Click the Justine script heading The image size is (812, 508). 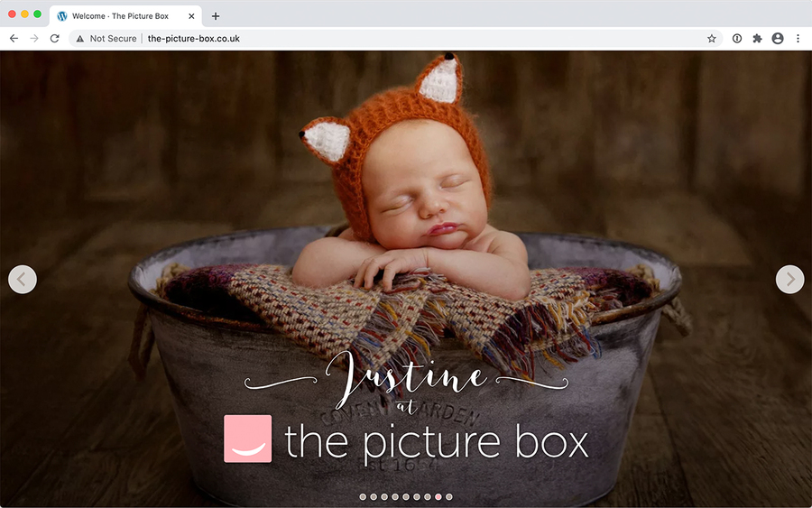click(407, 381)
